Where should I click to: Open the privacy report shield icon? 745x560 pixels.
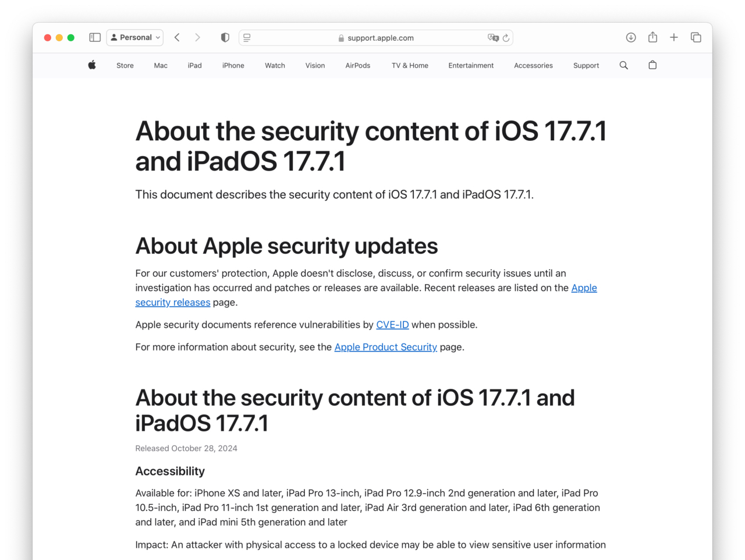[x=225, y=37]
